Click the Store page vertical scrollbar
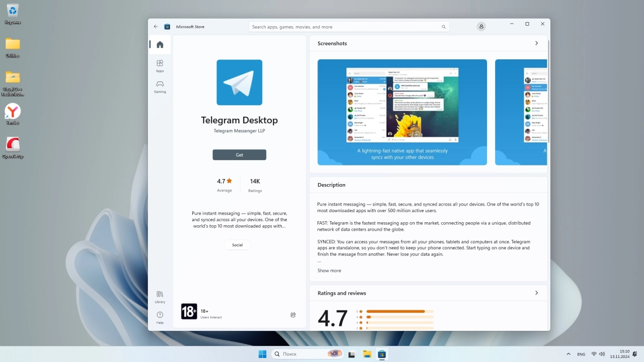Screen dimensions: 644x362 tap(548, 90)
